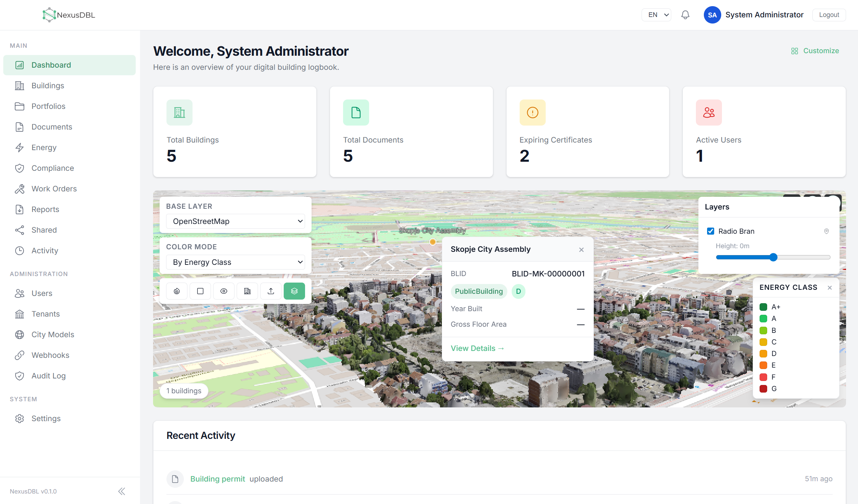Click the PublicBuilding tag in the popup
The image size is (858, 504).
479,292
